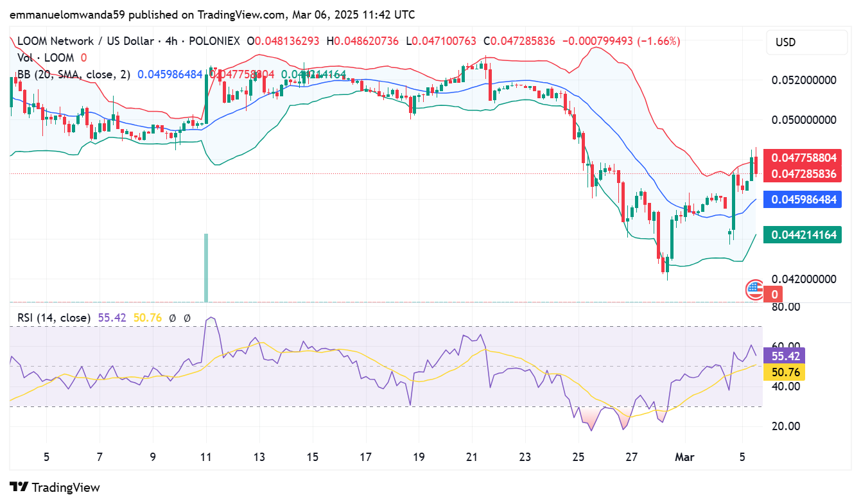Viewport: 861px width, 504px height.
Task: Click the Mar label on time axis
Action: point(684,458)
